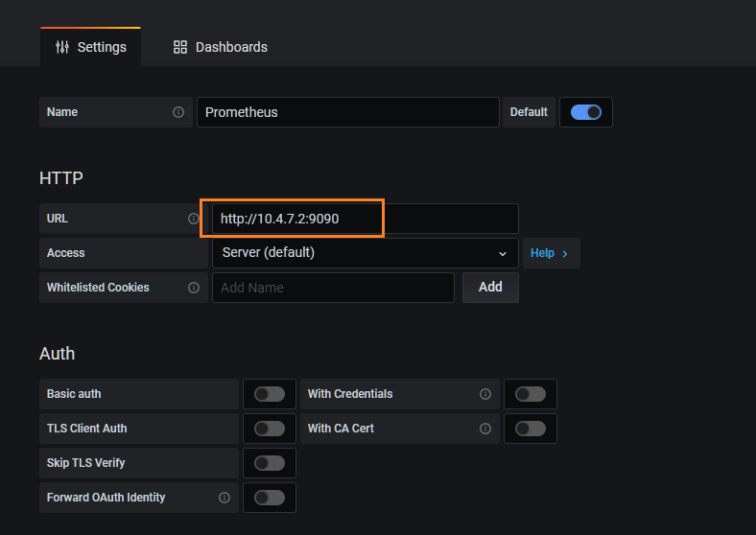Turn on Skip TLS Verify
This screenshot has width=756, height=535.
pos(270,463)
